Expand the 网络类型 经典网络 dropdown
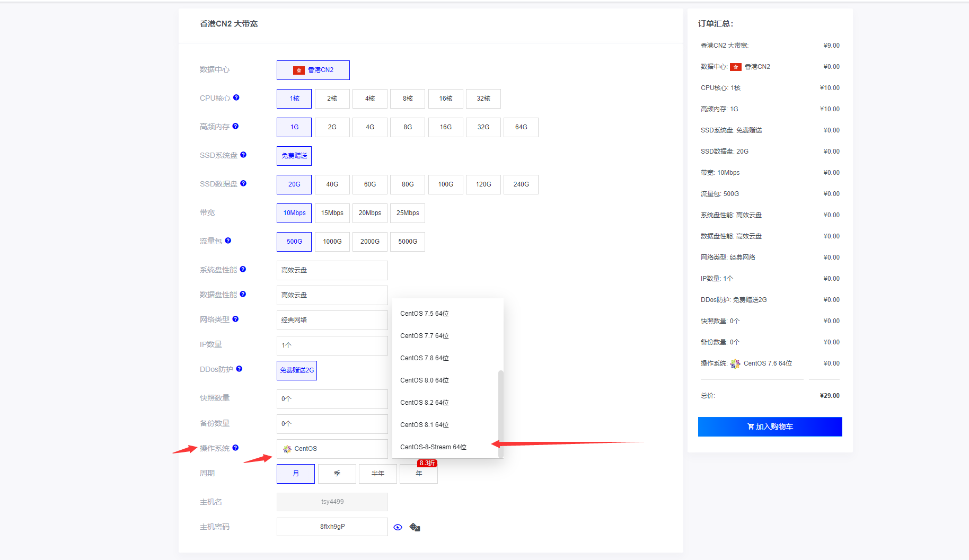 (332, 320)
